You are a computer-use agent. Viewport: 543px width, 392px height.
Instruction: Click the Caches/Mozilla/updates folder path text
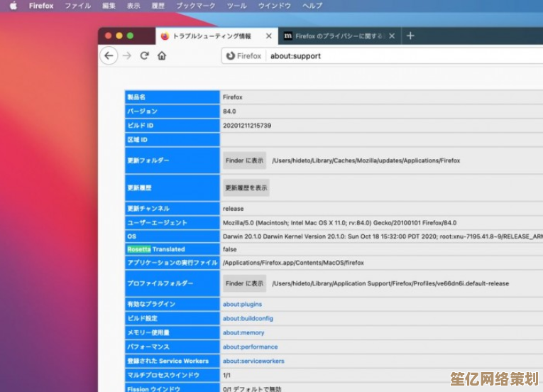click(366, 160)
